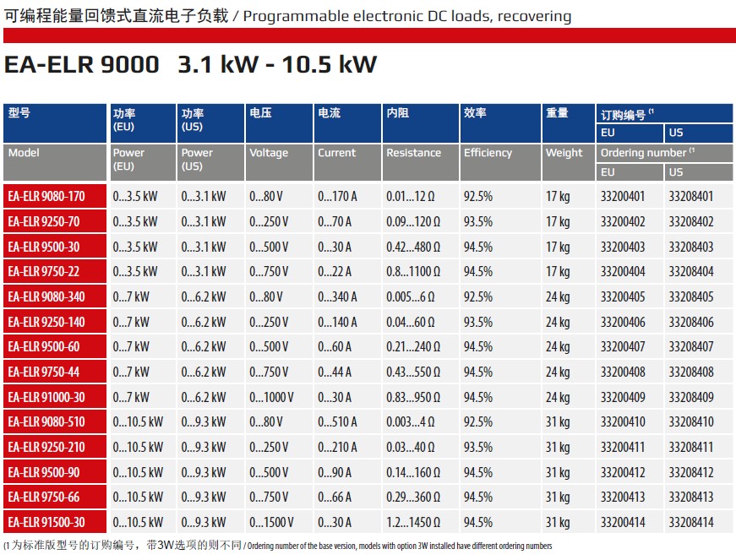Click resistance value 0.42...480 Ω

click(413, 247)
